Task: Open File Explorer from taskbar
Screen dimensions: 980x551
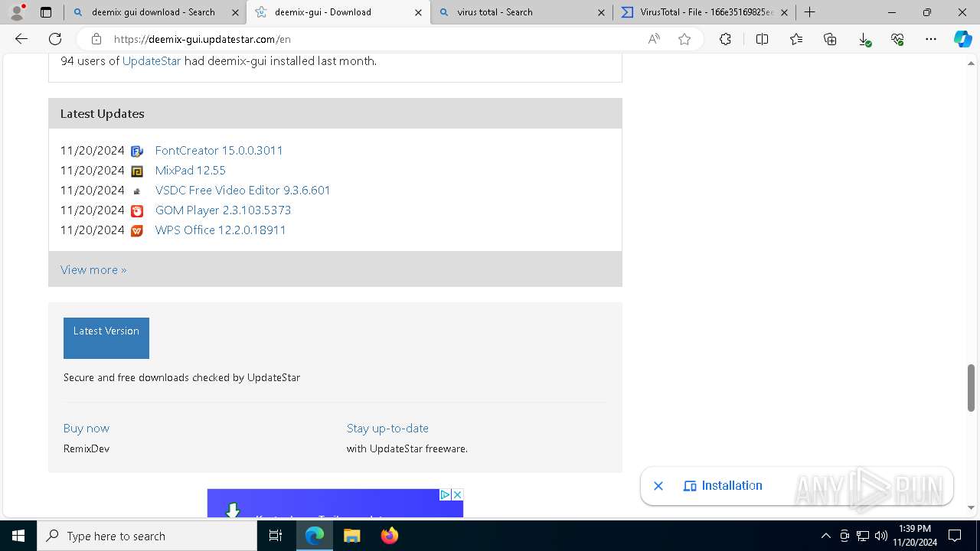Action: click(351, 536)
